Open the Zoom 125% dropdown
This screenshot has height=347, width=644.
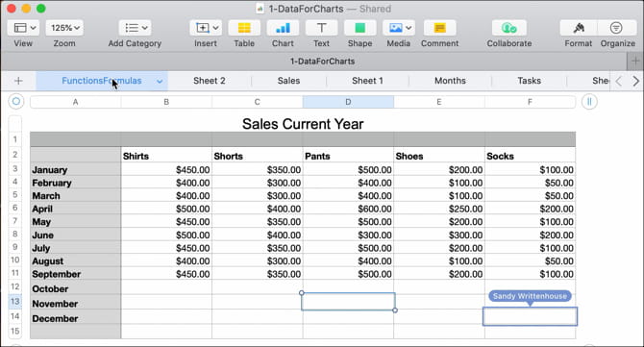[64, 28]
